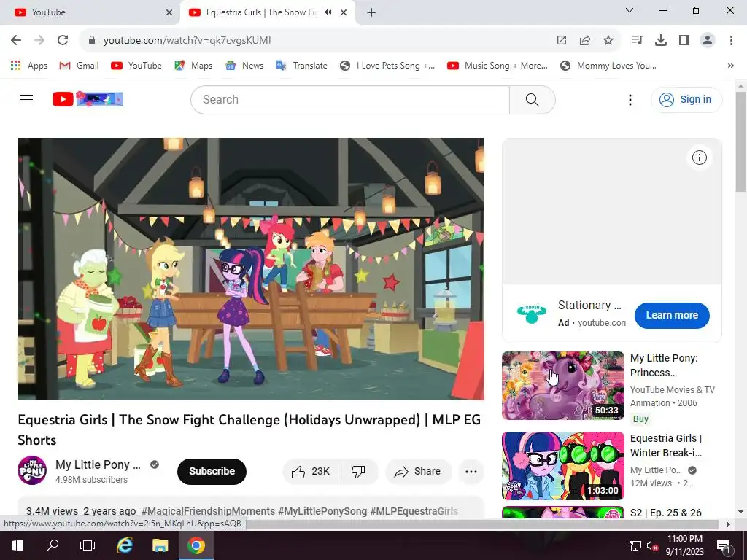Reload the current page

(63, 40)
